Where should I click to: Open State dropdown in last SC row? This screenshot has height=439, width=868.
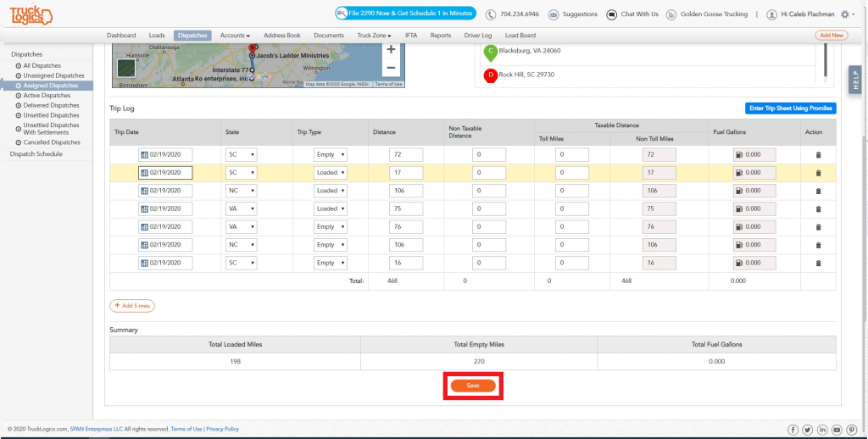pos(241,263)
